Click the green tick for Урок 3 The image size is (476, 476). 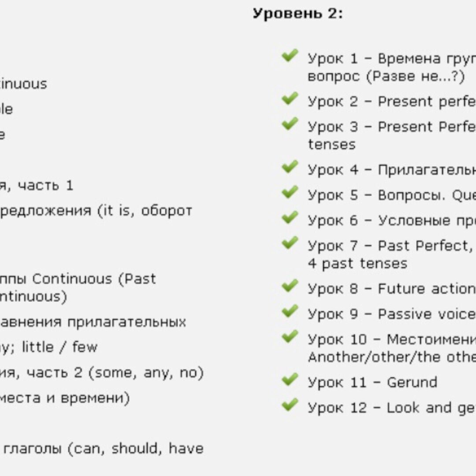(x=290, y=124)
